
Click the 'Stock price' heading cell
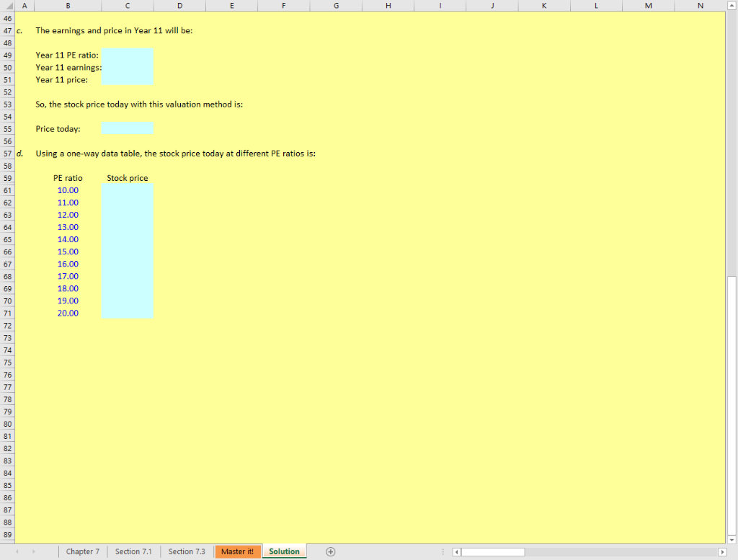pos(128,178)
